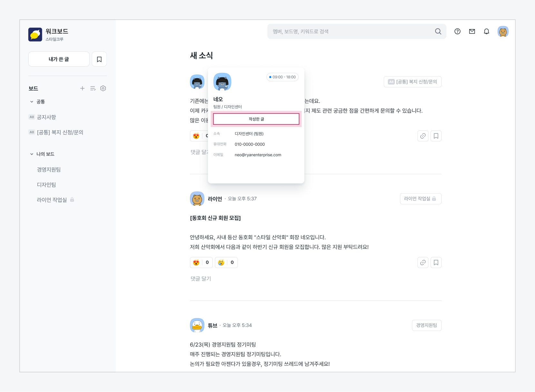
Task: Toggle heart-eyes reaction on 라이언's post
Action: coord(201,263)
